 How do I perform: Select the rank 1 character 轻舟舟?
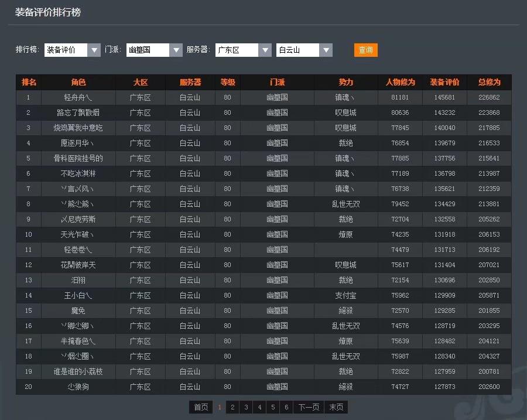click(x=78, y=97)
